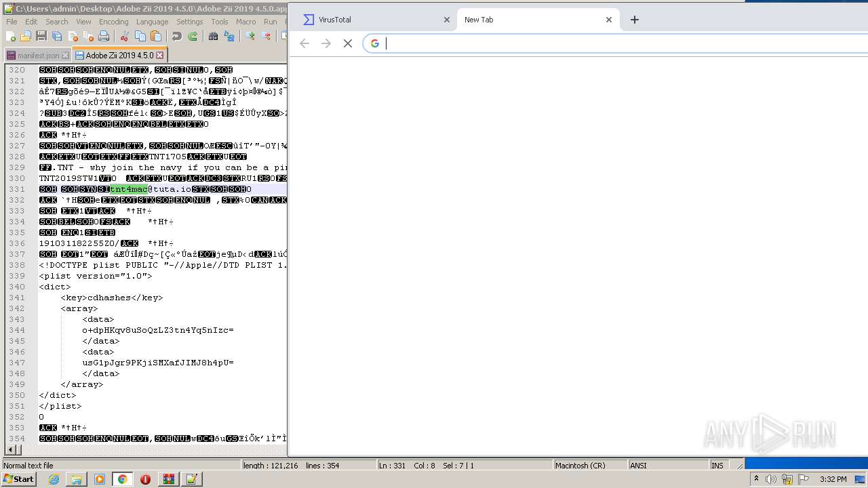
Task: Close the manifest.json tab with its X
Action: pos(65,56)
